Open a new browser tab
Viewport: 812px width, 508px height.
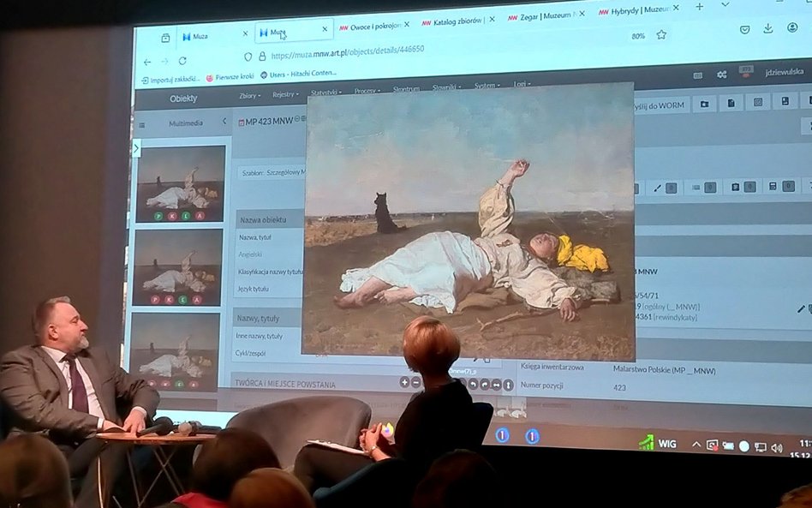(700, 7)
